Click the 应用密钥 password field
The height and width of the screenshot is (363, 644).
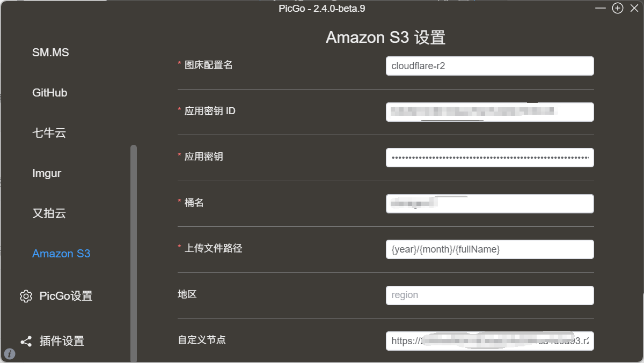coord(489,158)
